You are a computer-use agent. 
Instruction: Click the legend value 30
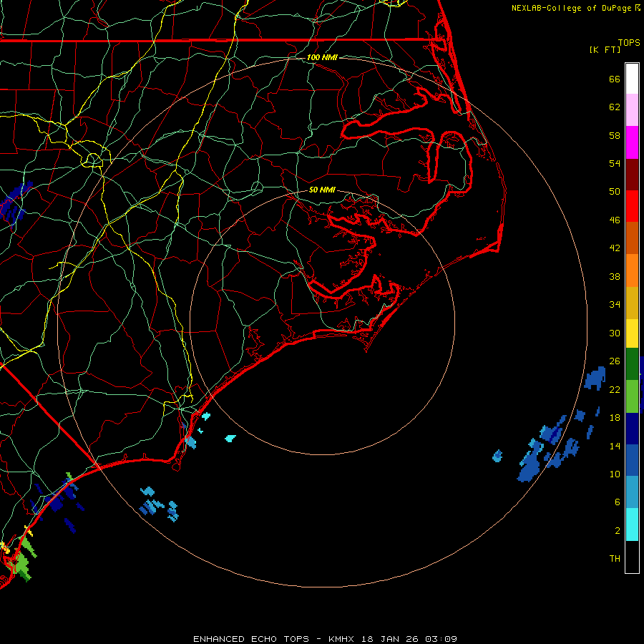click(x=615, y=333)
